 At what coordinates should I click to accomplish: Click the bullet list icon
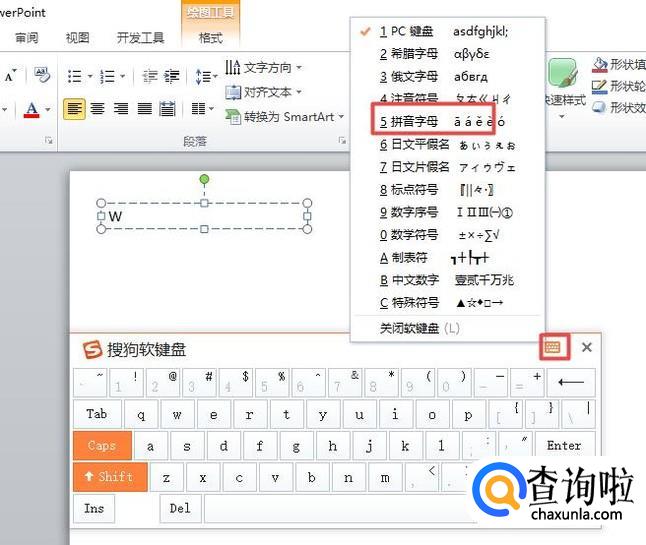tap(74, 76)
